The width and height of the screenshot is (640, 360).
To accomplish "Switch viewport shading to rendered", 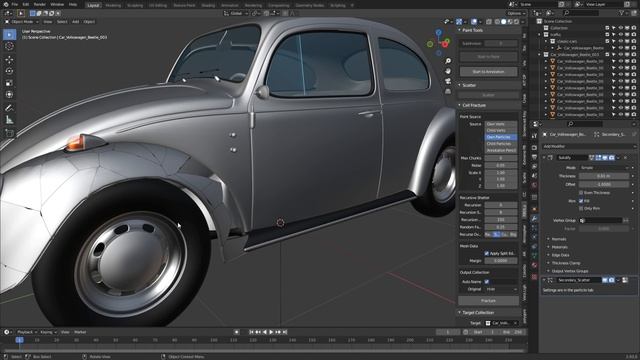I will click(x=516, y=22).
